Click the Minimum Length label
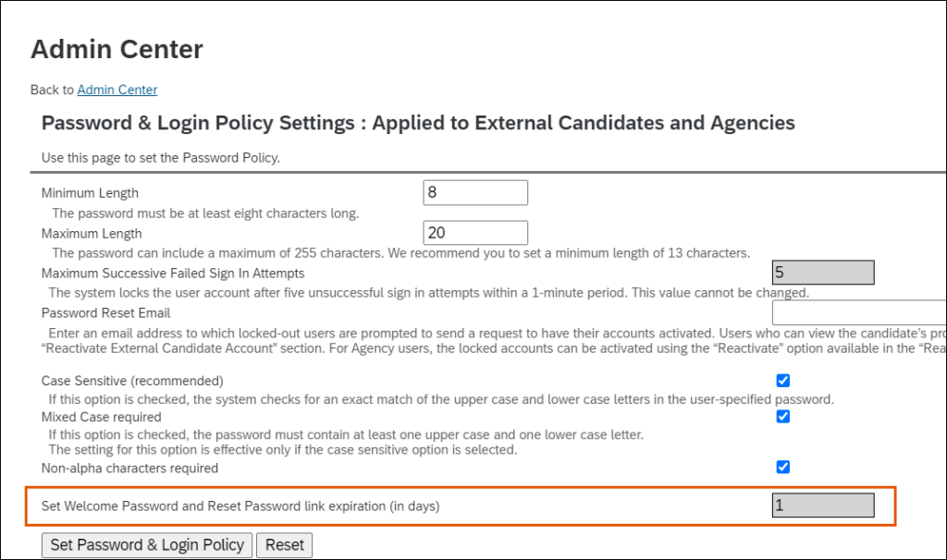The width and height of the screenshot is (947, 560). 90,193
